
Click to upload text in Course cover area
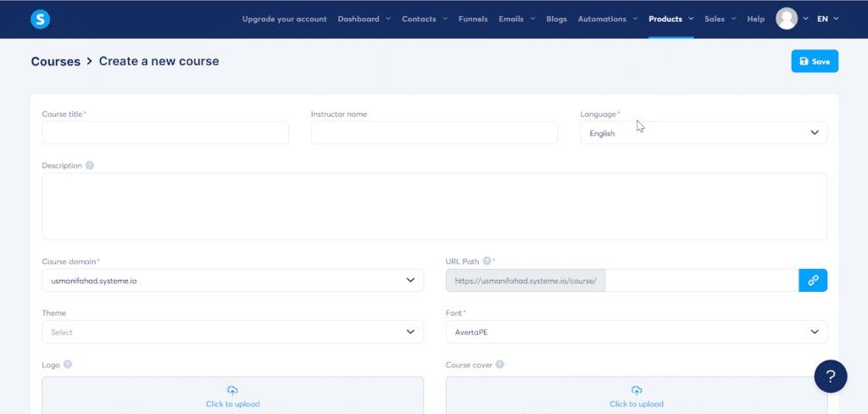pyautogui.click(x=637, y=404)
